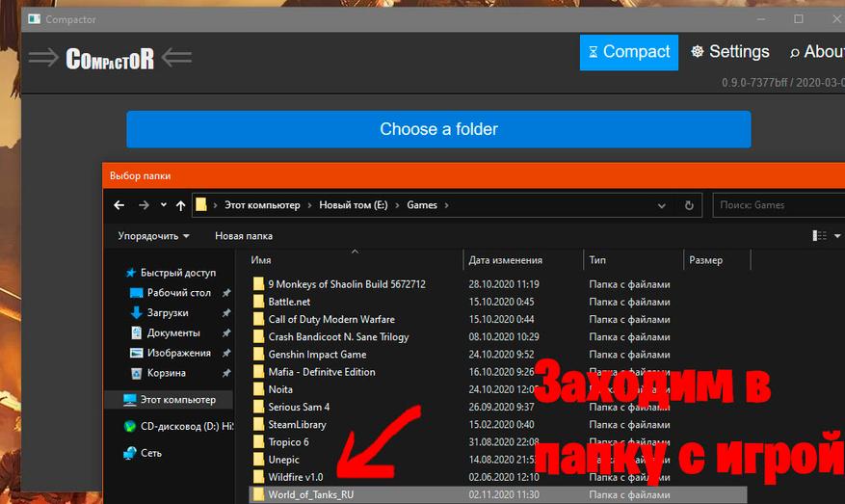The image size is (845, 504).
Task: Expand the Упорядочить menu
Action: [x=153, y=236]
